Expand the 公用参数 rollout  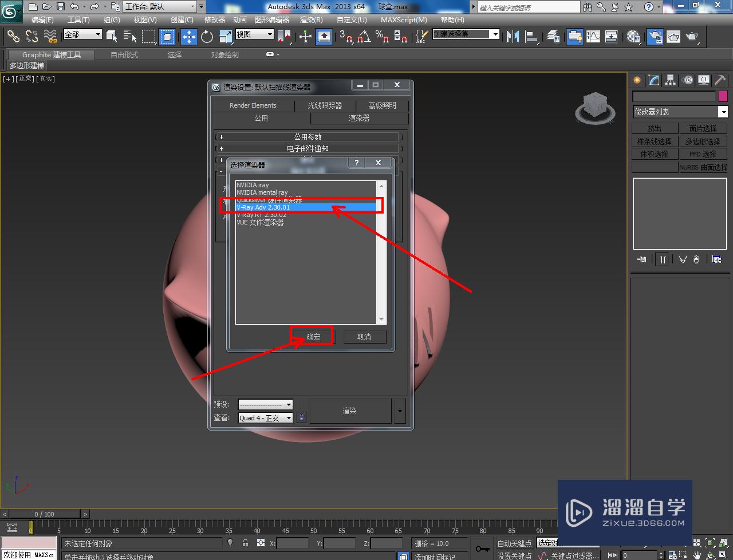point(308,137)
